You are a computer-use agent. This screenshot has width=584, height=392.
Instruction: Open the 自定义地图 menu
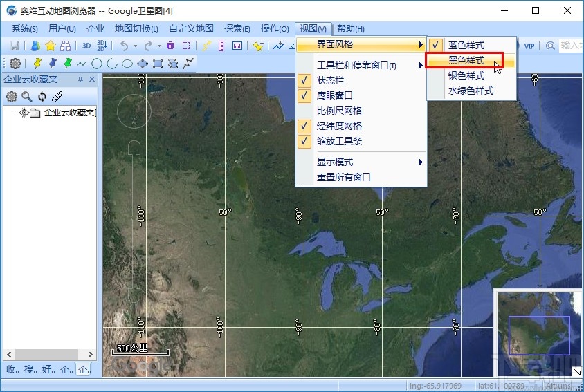[x=191, y=28]
